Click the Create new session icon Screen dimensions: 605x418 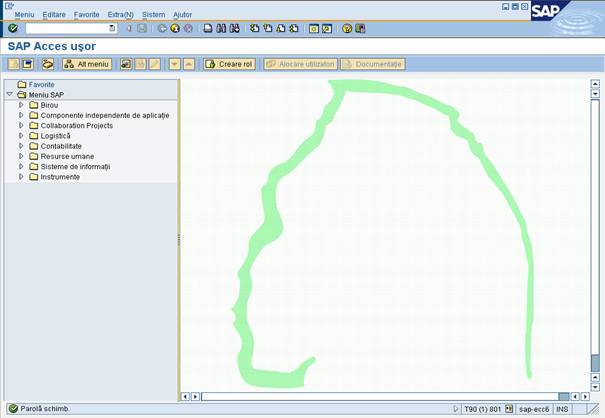click(313, 29)
